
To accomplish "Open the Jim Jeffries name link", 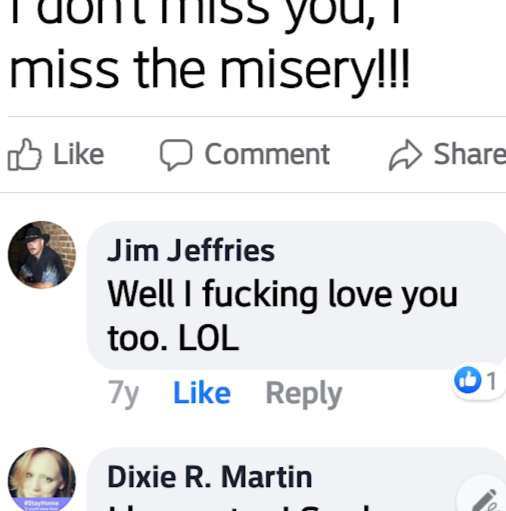I will click(191, 250).
